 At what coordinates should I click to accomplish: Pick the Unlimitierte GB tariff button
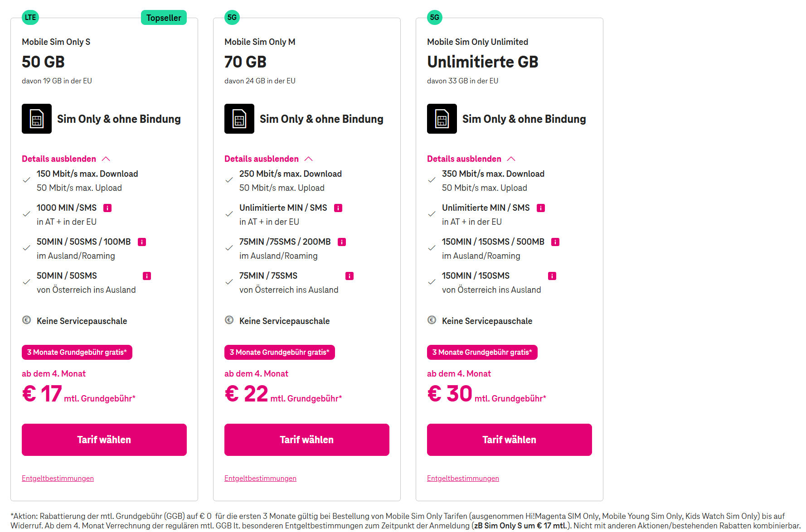coord(510,440)
